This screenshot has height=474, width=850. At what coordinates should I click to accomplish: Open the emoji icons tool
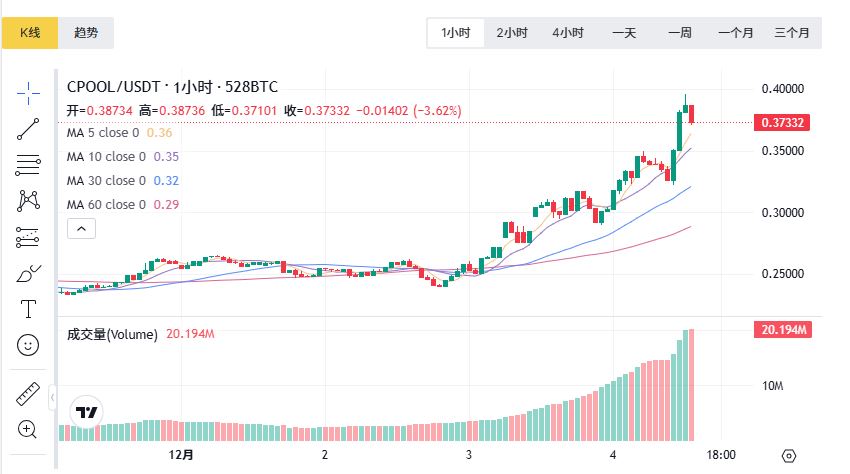(28, 345)
